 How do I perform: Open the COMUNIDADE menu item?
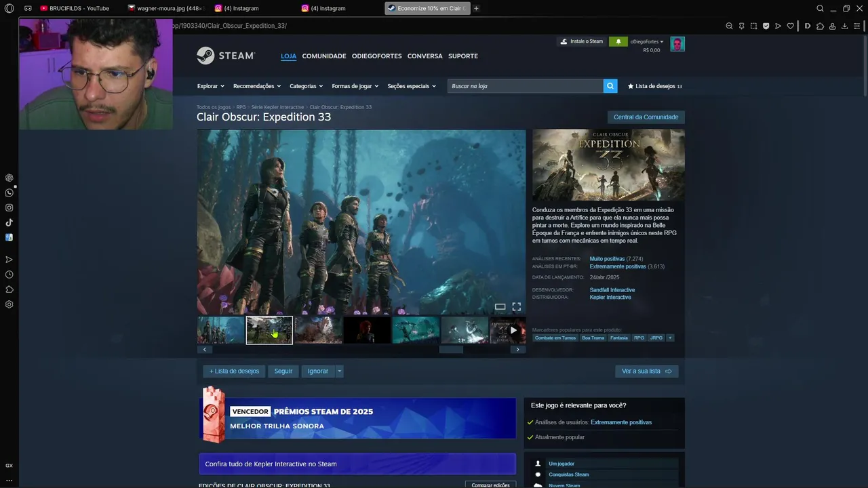click(x=324, y=56)
